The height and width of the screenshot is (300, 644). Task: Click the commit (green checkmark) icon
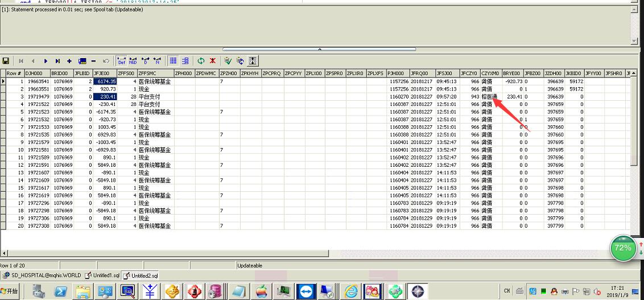pyautogui.click(x=228, y=61)
